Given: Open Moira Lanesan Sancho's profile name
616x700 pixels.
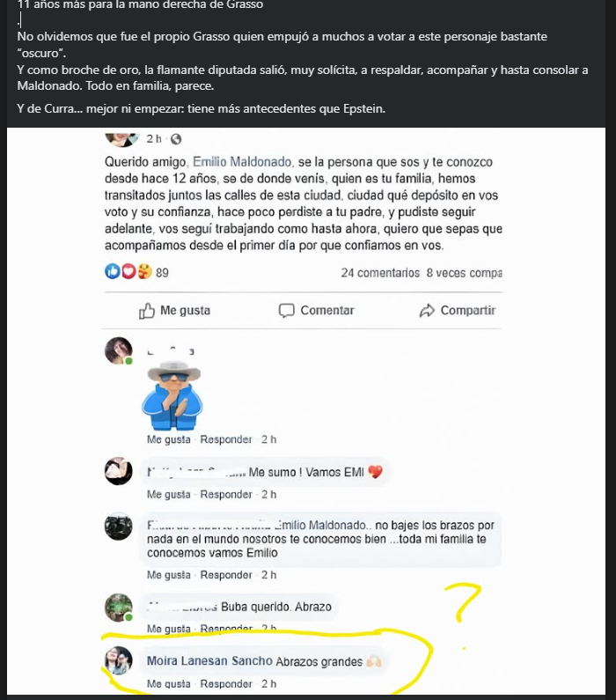Looking at the screenshot, I should [x=209, y=660].
